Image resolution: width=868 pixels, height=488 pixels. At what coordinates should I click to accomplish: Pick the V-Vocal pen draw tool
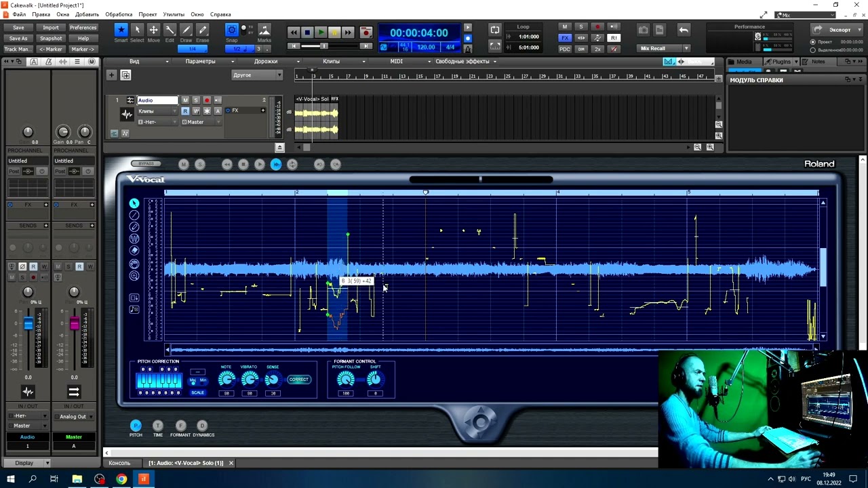(x=134, y=226)
